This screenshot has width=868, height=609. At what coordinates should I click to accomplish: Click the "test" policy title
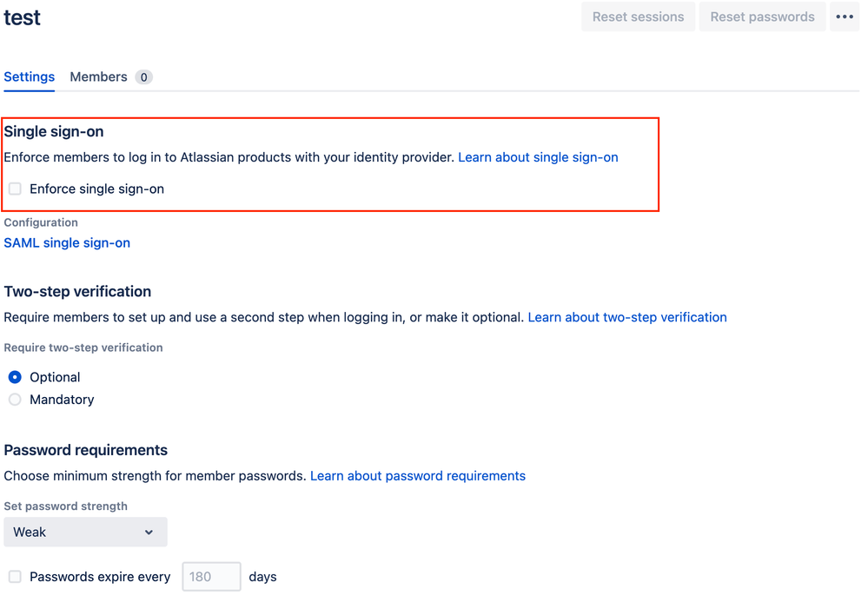click(23, 17)
